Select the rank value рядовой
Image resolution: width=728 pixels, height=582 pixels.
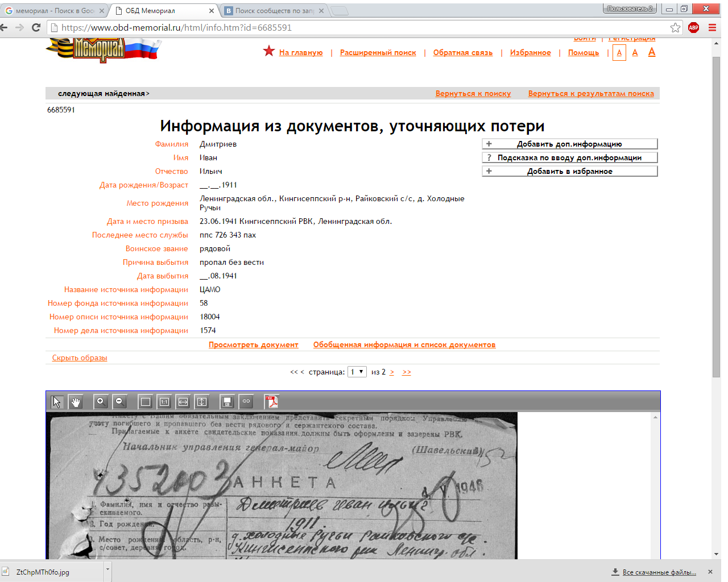point(215,249)
